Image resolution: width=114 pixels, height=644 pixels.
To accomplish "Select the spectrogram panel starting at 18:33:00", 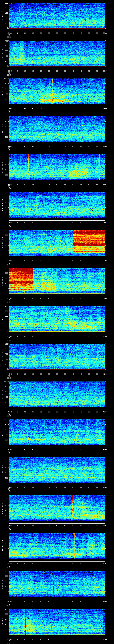I will (x=57, y=91).
